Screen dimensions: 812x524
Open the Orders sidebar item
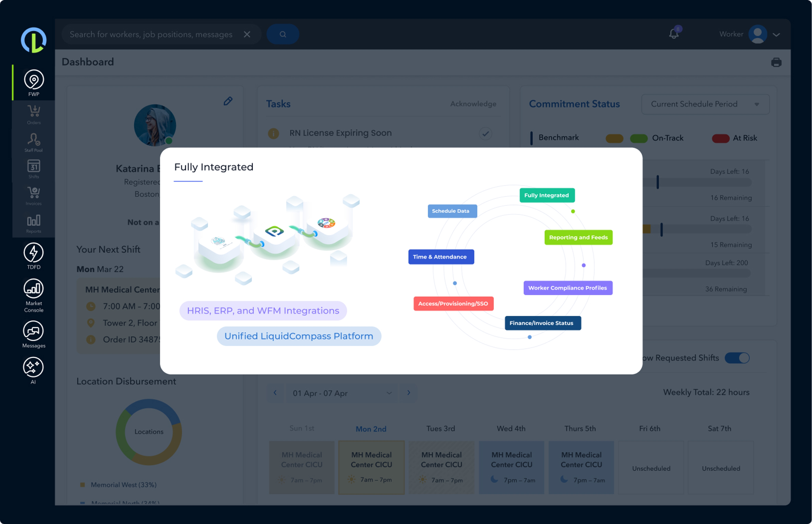tap(34, 115)
